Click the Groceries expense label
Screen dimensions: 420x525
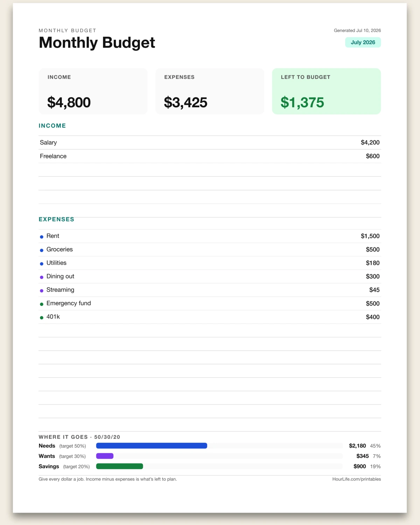tap(59, 250)
